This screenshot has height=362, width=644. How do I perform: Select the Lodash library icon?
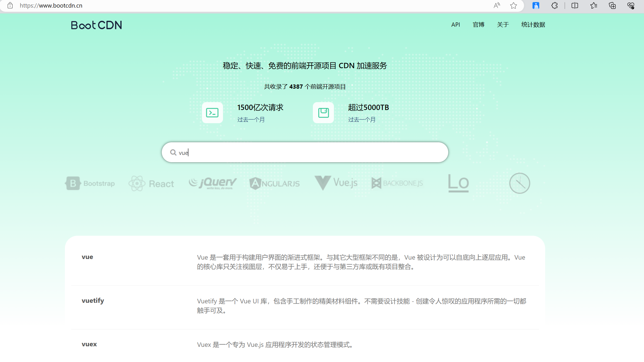458,183
